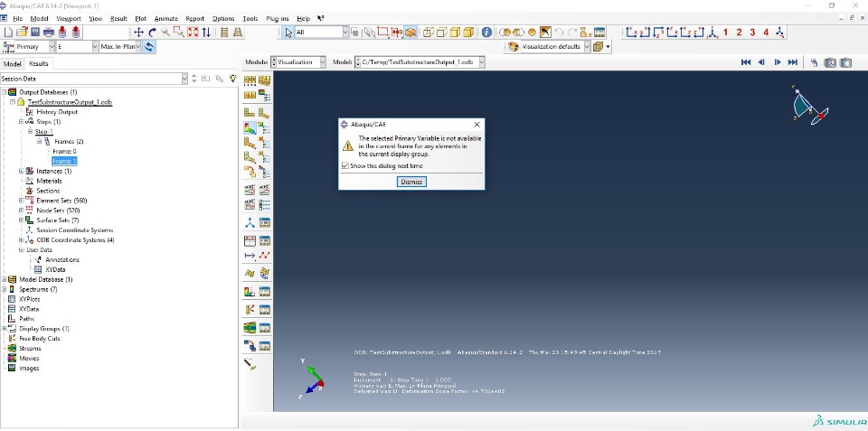Screen dimensions: 868x431
Task: Close the Abaqus/CAE dialog with X
Action: (x=476, y=125)
